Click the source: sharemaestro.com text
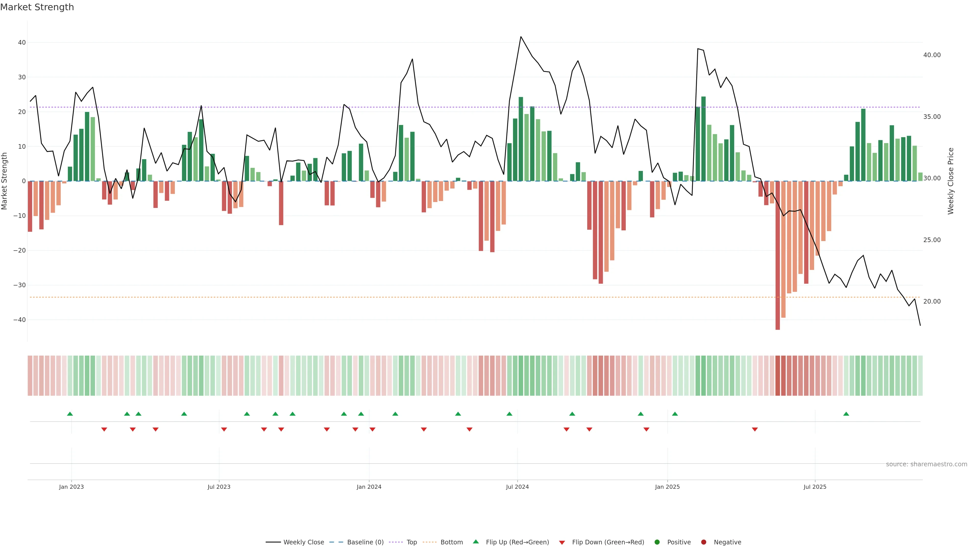Image resolution: width=980 pixels, height=551 pixels. click(x=926, y=464)
